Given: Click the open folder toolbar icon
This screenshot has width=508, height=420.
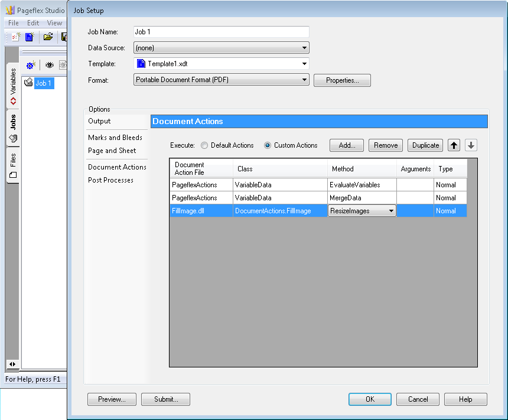Looking at the screenshot, I should coord(48,37).
